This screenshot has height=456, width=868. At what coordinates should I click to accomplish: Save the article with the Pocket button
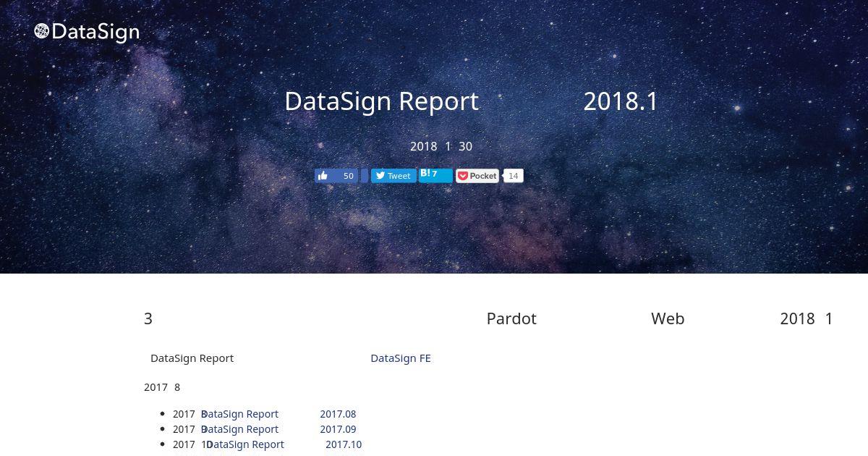click(477, 176)
